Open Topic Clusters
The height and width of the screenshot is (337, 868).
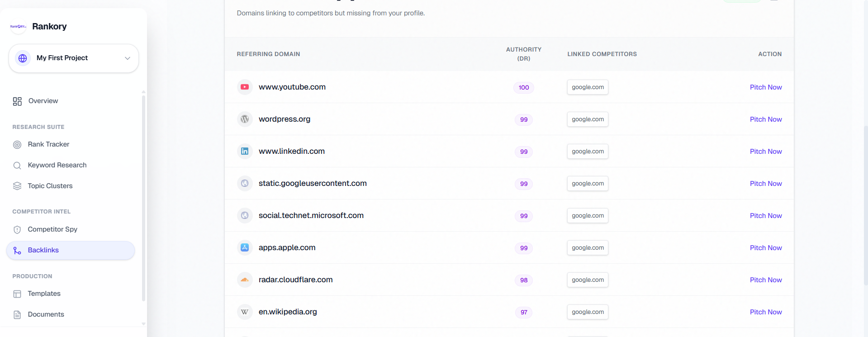click(x=50, y=186)
